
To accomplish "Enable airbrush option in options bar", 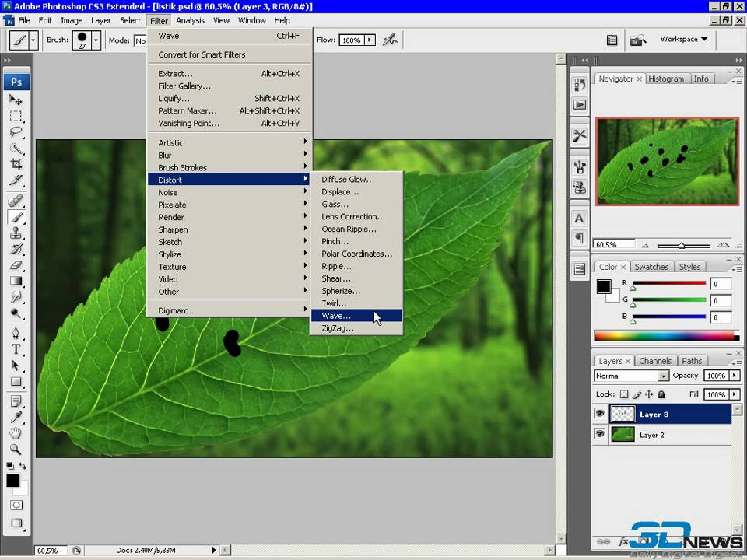I will (x=390, y=40).
